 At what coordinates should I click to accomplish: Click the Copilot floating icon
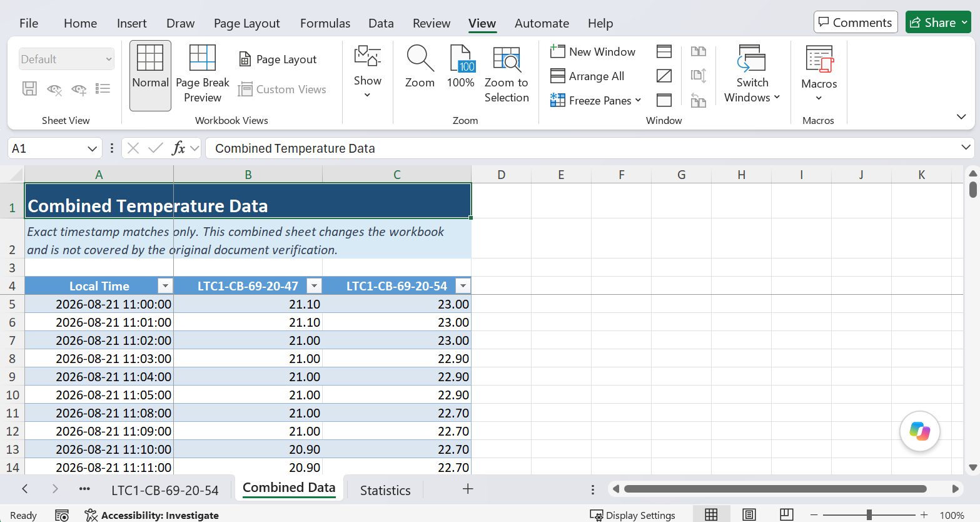(919, 431)
